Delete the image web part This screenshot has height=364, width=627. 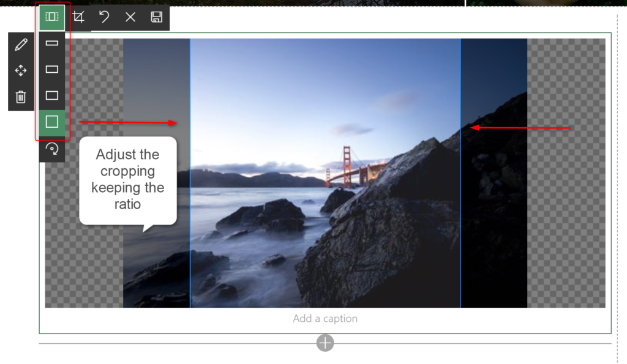point(21,97)
